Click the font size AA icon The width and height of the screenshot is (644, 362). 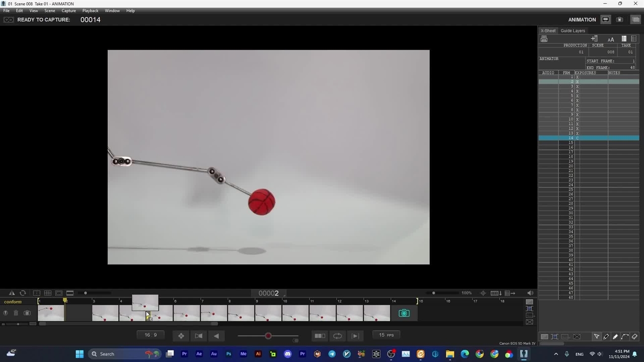tap(610, 39)
